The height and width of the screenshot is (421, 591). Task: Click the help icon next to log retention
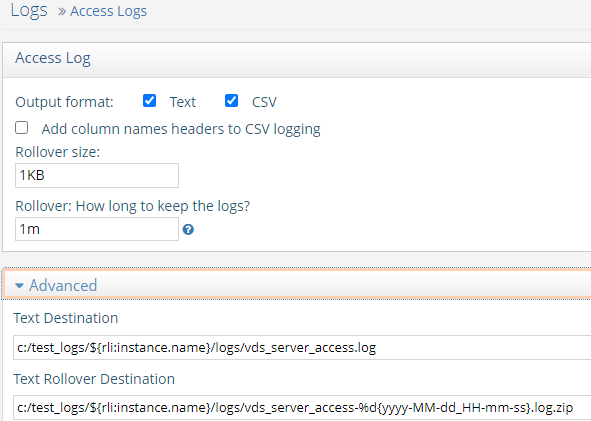click(188, 230)
